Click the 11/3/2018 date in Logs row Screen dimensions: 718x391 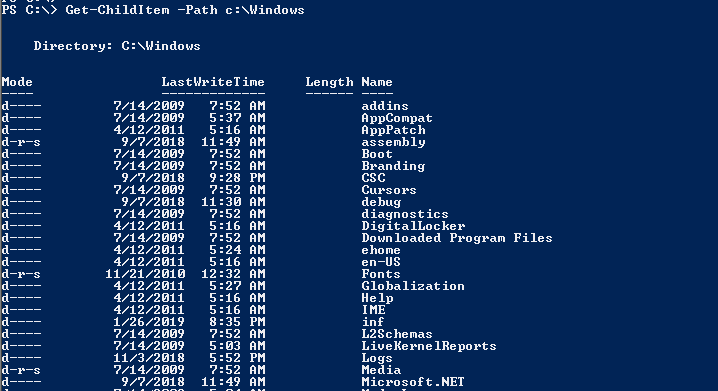click(149, 358)
